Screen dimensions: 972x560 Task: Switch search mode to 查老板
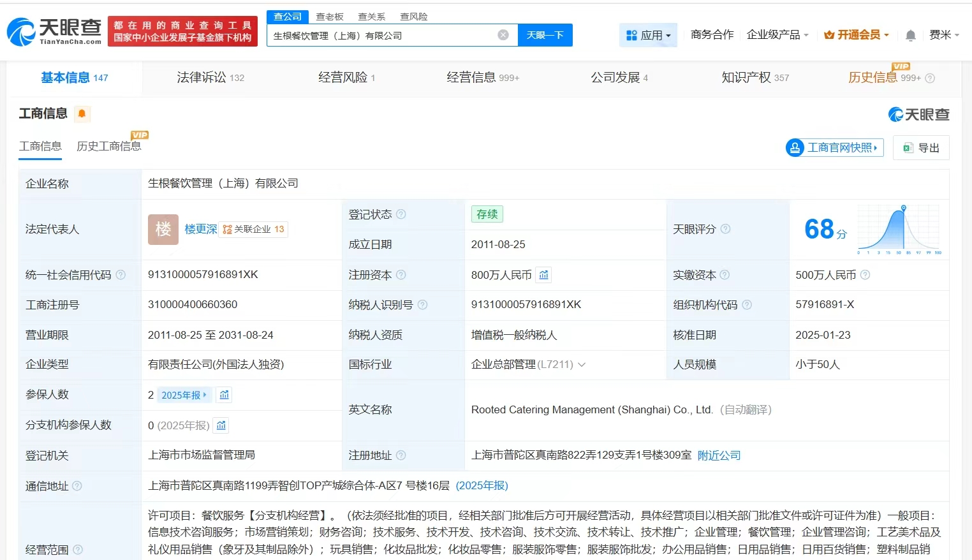(x=330, y=17)
